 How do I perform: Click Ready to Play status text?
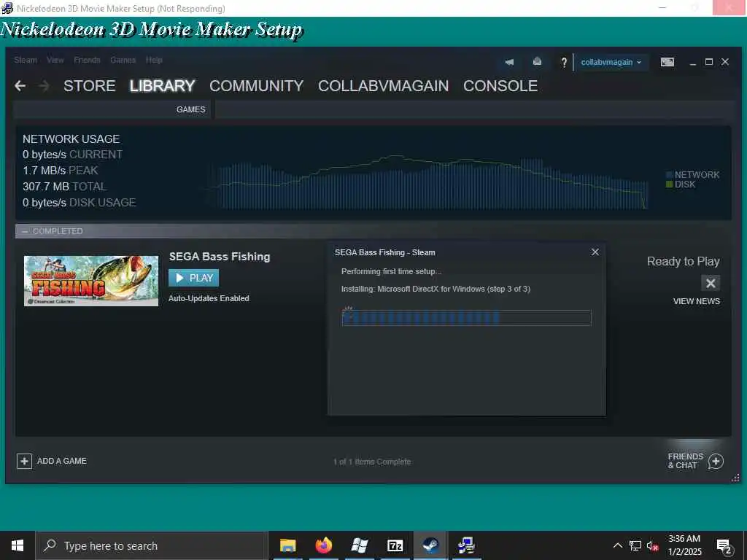(x=683, y=262)
